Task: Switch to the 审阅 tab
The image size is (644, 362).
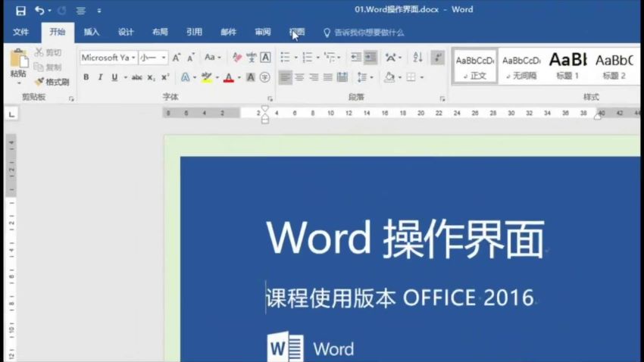Action: click(262, 32)
